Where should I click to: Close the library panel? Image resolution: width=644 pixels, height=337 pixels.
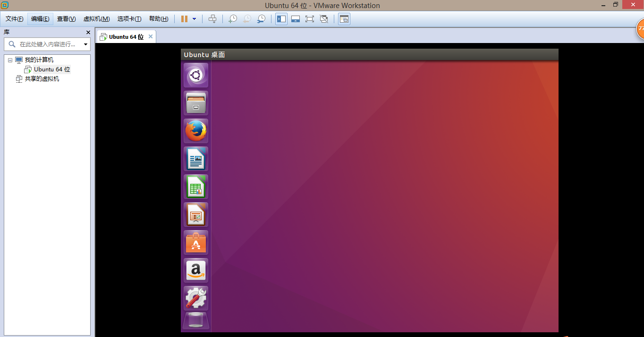pos(88,32)
